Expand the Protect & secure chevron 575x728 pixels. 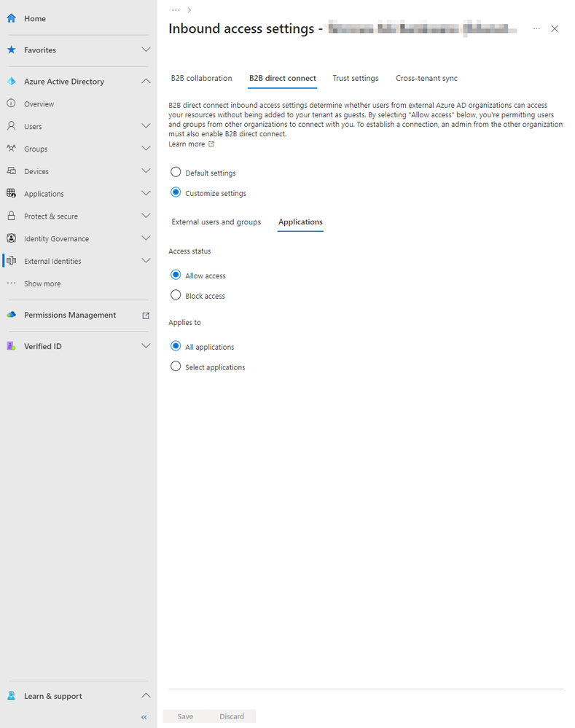[x=146, y=216]
